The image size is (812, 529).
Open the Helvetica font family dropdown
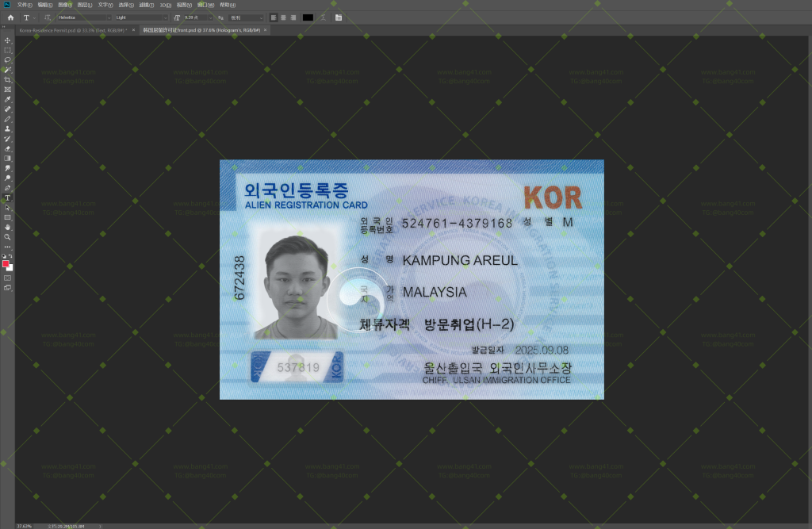coord(108,17)
